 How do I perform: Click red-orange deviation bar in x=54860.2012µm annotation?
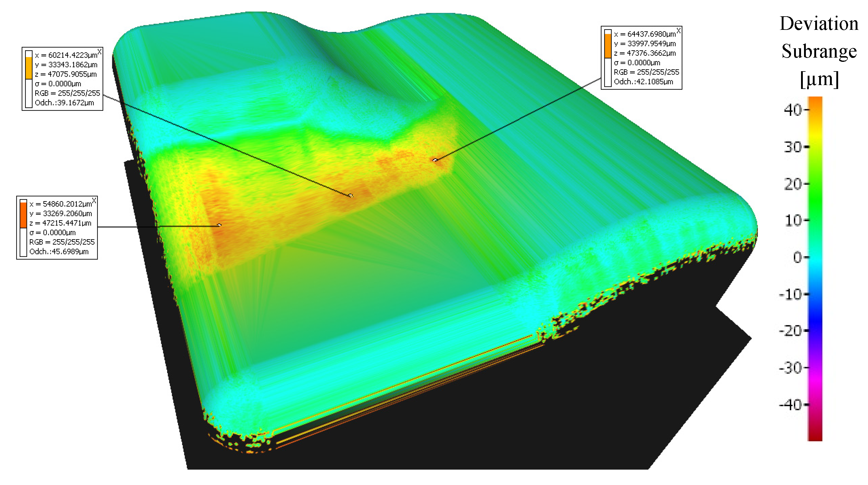pos(23,215)
